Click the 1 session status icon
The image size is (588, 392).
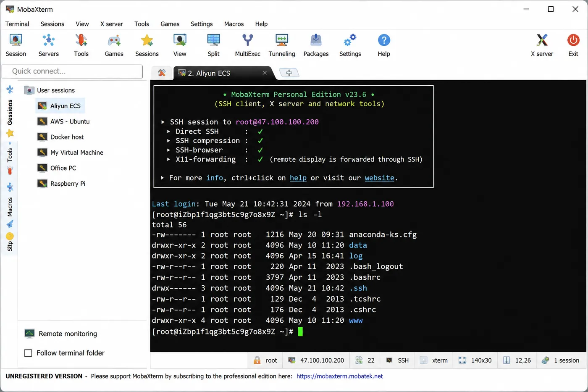point(546,360)
